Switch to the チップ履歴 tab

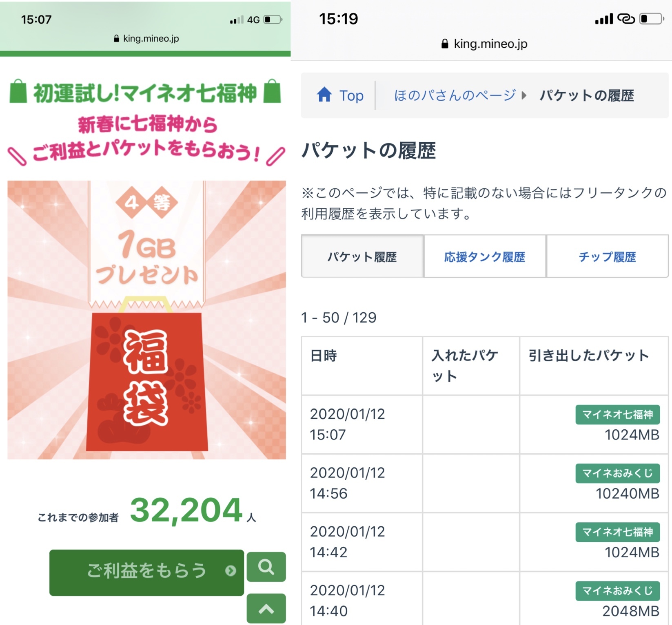pyautogui.click(x=607, y=257)
